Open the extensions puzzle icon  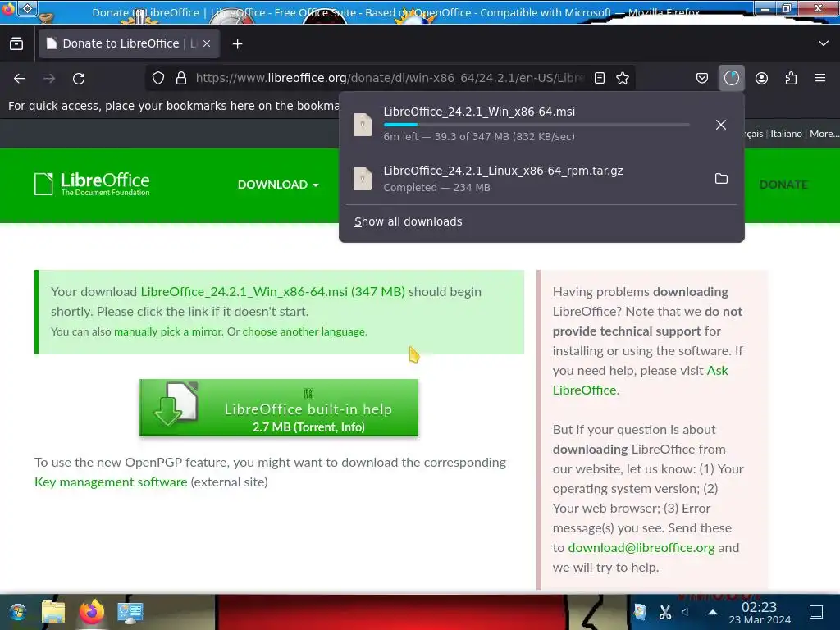click(791, 78)
